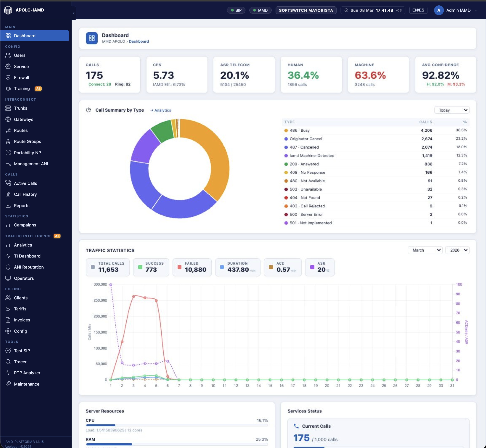Open the Today period dropdown
486x448 pixels.
451,110
